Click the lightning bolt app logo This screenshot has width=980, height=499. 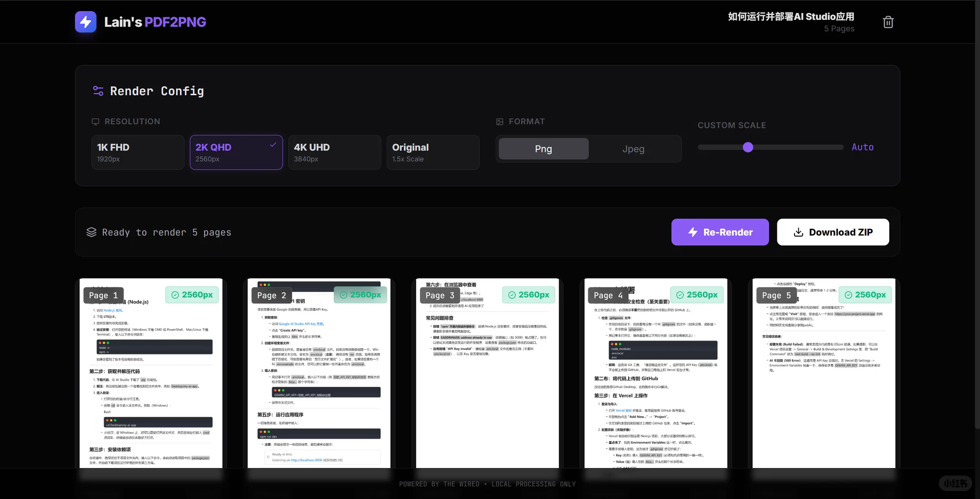click(86, 22)
